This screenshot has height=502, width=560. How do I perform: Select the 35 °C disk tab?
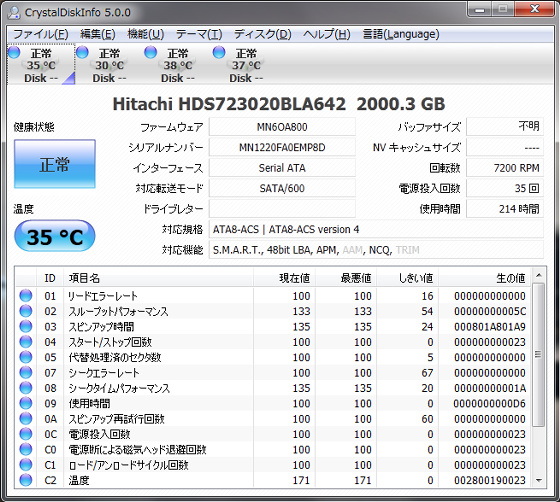41,64
